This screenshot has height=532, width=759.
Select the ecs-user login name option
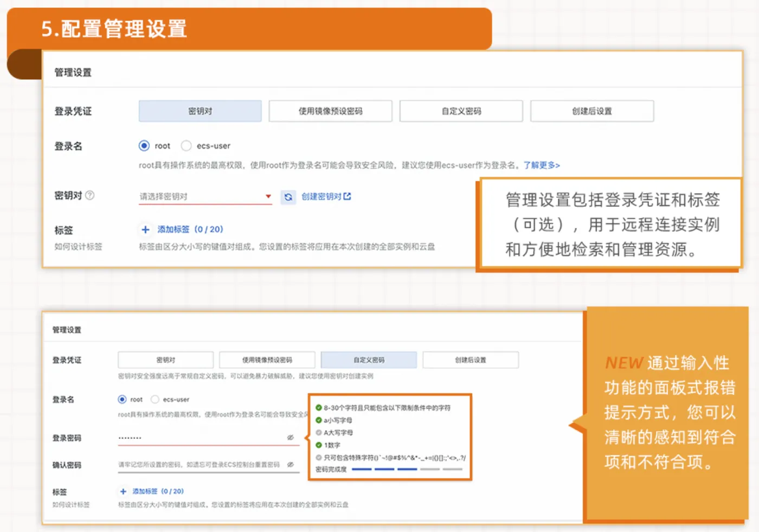point(186,145)
